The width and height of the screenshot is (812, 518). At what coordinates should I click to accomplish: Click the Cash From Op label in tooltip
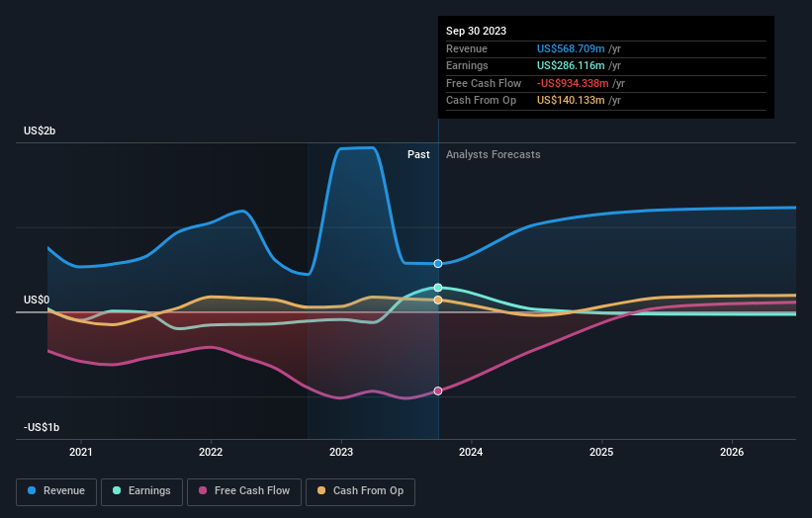pos(481,101)
